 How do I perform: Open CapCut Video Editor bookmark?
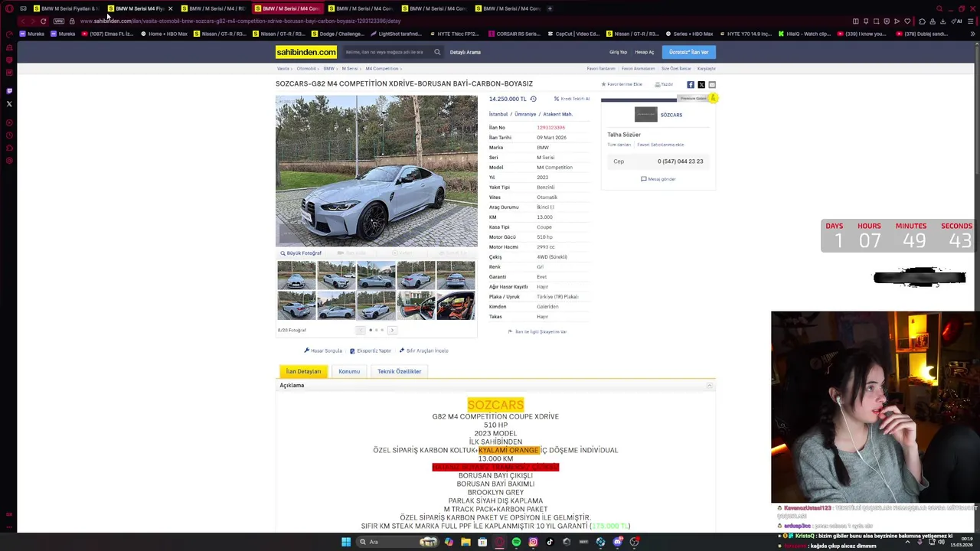point(574,34)
